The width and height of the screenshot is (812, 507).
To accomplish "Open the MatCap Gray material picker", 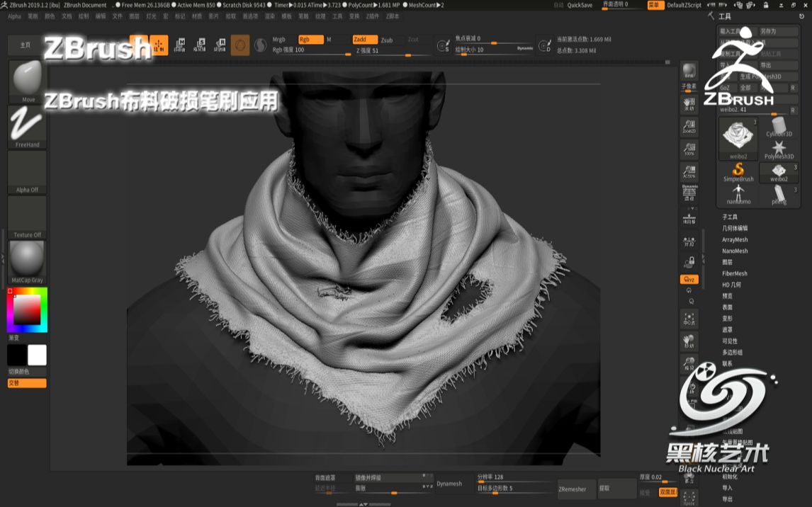I will click(26, 258).
